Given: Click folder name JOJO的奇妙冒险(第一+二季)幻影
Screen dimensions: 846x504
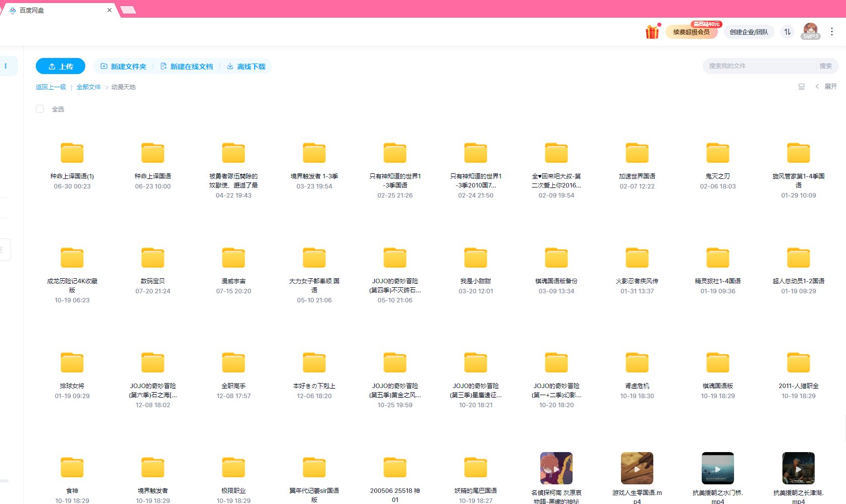Looking at the screenshot, I should tap(556, 391).
